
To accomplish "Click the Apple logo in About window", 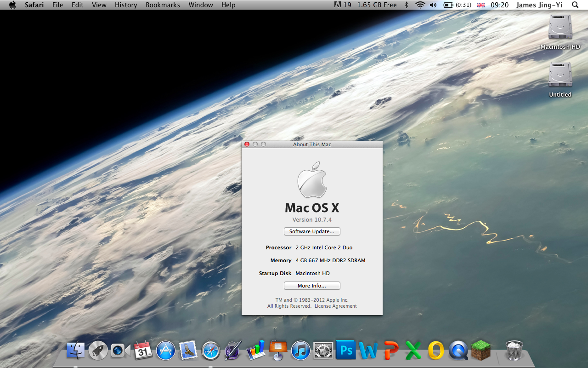I will [x=312, y=179].
